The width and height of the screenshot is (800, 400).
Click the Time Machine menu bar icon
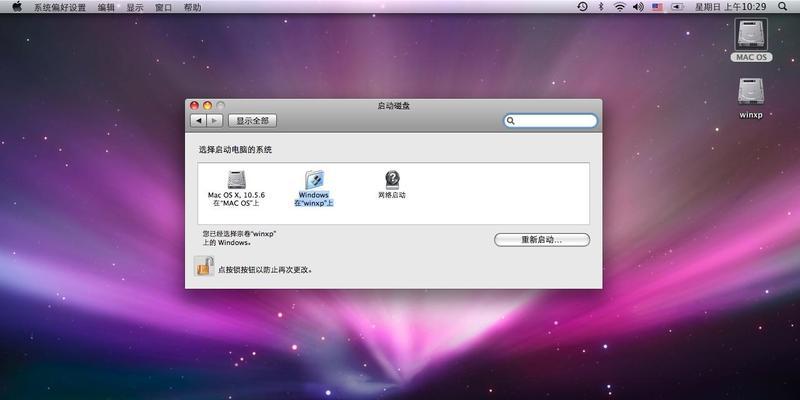pos(582,7)
